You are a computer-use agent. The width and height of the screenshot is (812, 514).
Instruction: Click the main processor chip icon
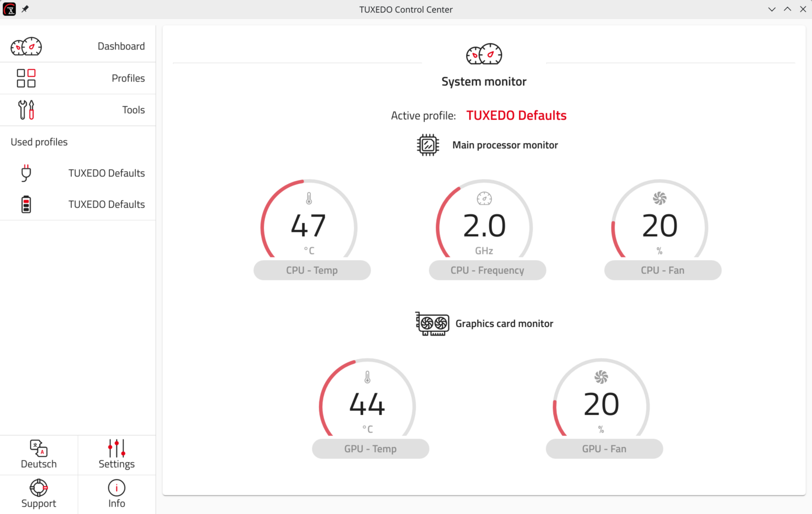pyautogui.click(x=428, y=145)
